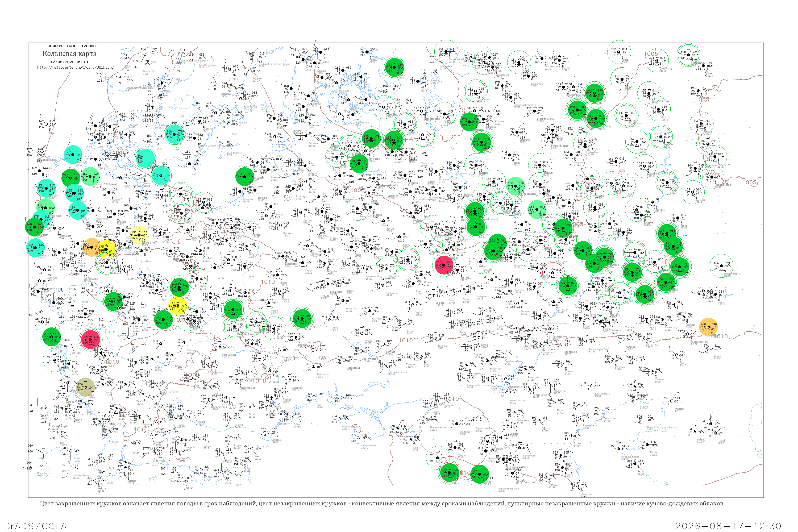Click the "GrADS/COLA" credit text
Image resolution: width=798 pixels, height=532 pixels.
click(35, 526)
